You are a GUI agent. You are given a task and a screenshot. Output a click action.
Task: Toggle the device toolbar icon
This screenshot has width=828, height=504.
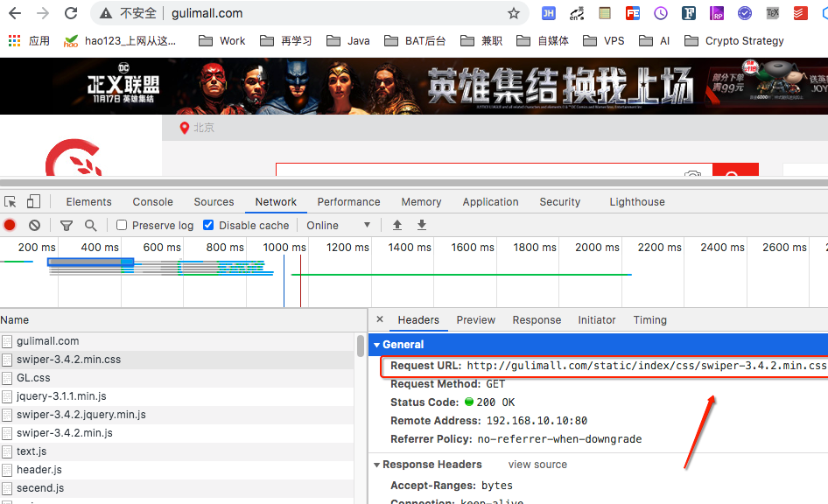(33, 201)
